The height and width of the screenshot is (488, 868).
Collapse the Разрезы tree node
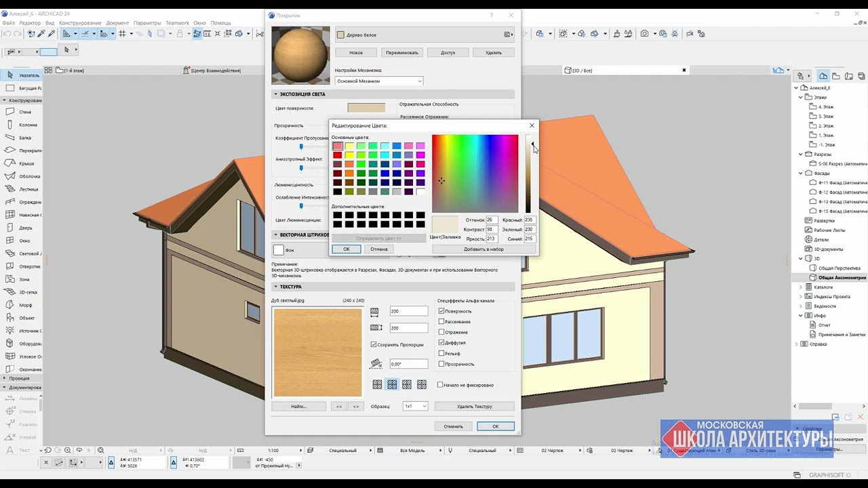pyautogui.click(x=801, y=154)
